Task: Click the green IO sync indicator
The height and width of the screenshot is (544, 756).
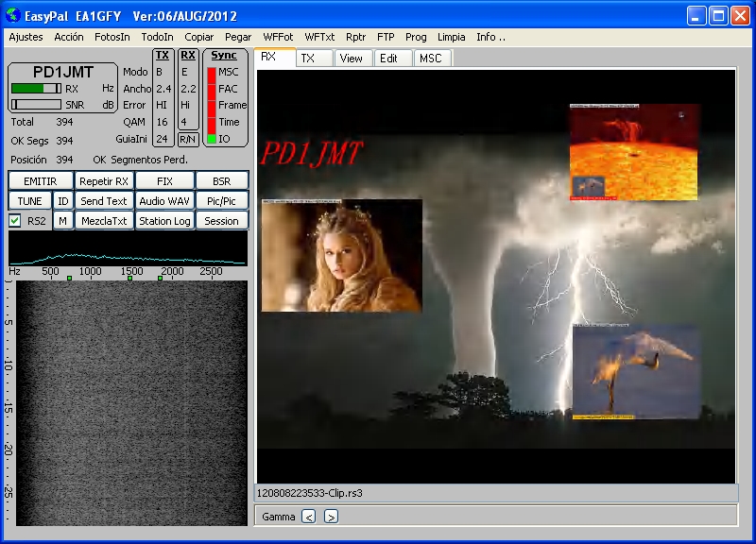Action: (x=211, y=139)
